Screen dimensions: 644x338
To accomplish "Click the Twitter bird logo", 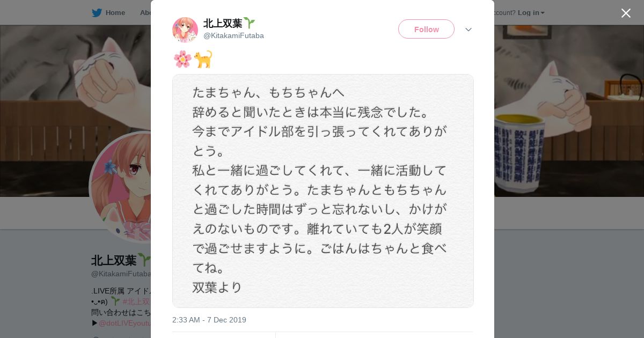I will pyautogui.click(x=97, y=13).
